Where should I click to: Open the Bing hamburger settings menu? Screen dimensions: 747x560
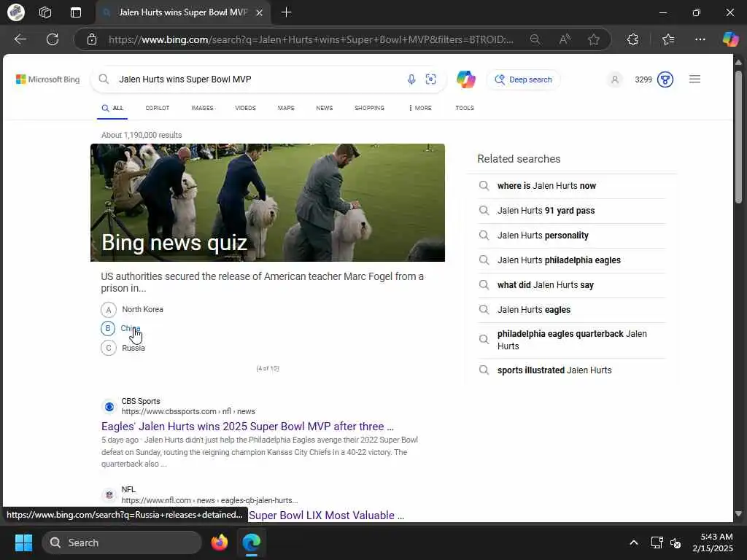[694, 79]
